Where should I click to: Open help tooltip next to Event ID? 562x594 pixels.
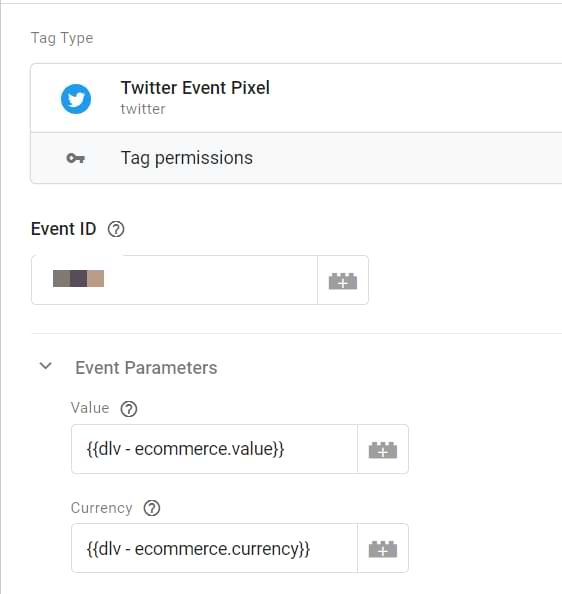click(116, 229)
